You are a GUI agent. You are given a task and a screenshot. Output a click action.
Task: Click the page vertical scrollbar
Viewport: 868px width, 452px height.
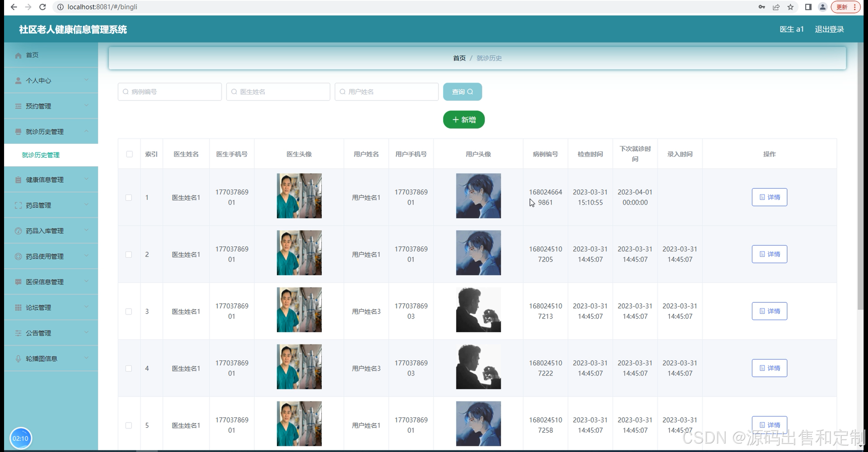pyautogui.click(x=860, y=176)
